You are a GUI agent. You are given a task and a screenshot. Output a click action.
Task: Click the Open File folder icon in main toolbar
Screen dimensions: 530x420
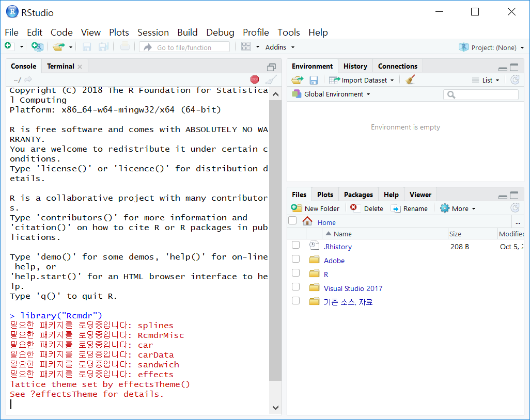click(x=59, y=46)
